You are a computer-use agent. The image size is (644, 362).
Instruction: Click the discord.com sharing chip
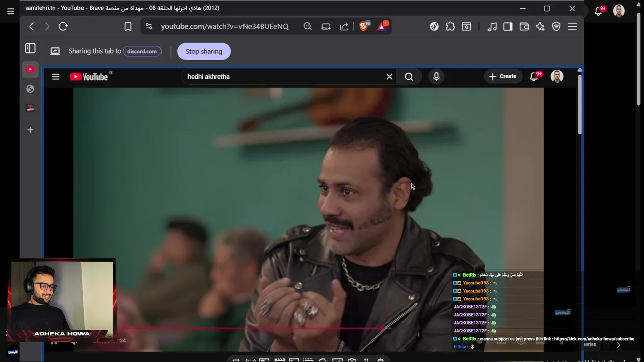coord(142,51)
